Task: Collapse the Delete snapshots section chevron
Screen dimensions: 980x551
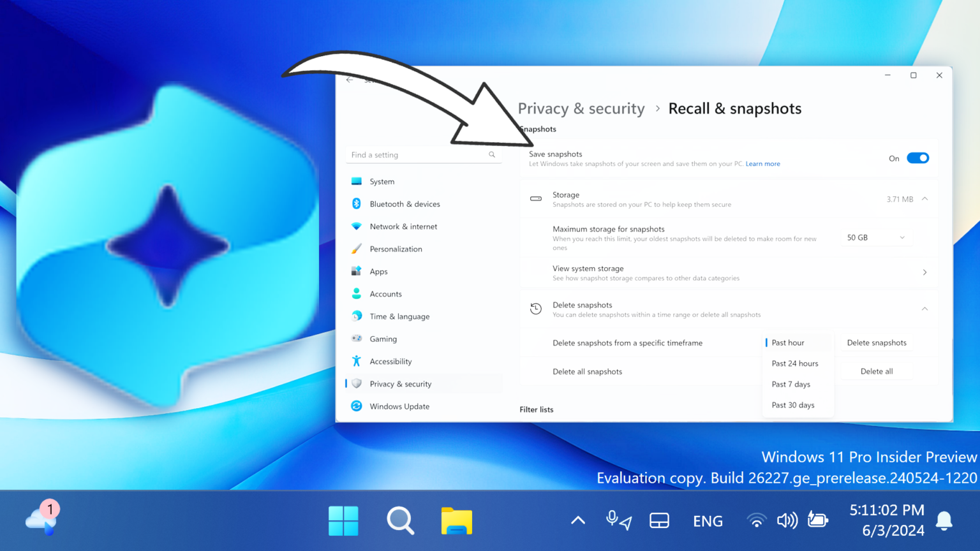Action: (924, 309)
